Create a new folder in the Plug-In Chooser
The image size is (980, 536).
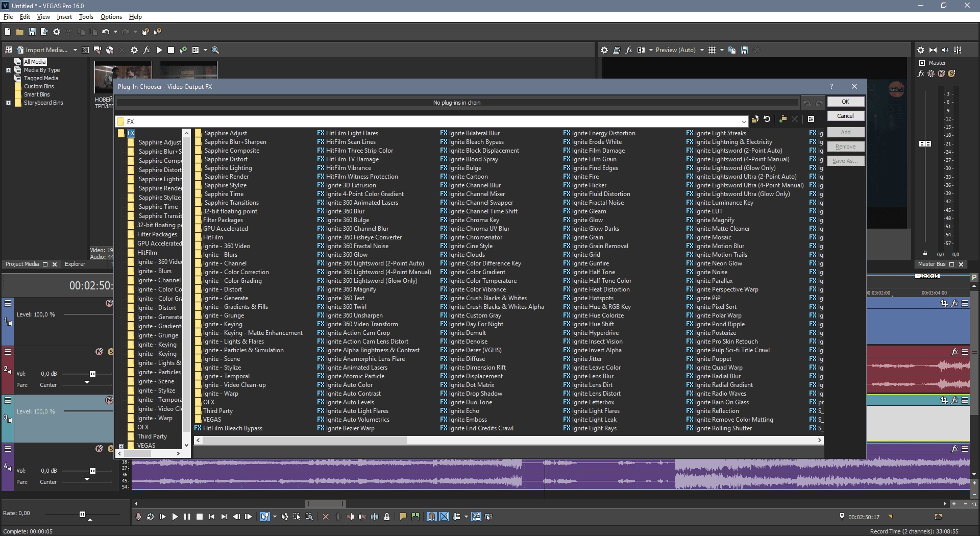click(x=782, y=119)
